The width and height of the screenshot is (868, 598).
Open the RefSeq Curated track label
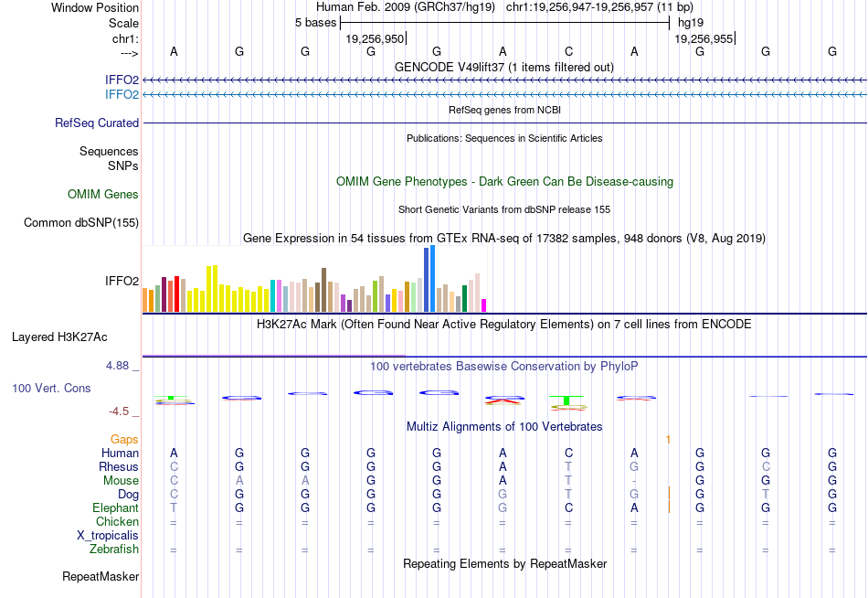pos(96,123)
